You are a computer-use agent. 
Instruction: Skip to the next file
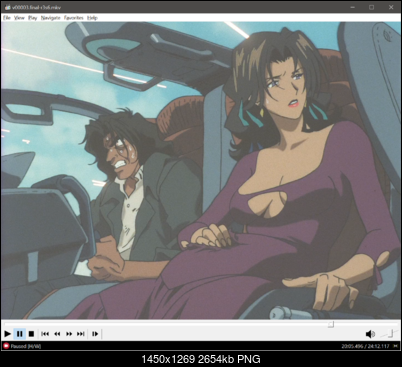coord(81,334)
